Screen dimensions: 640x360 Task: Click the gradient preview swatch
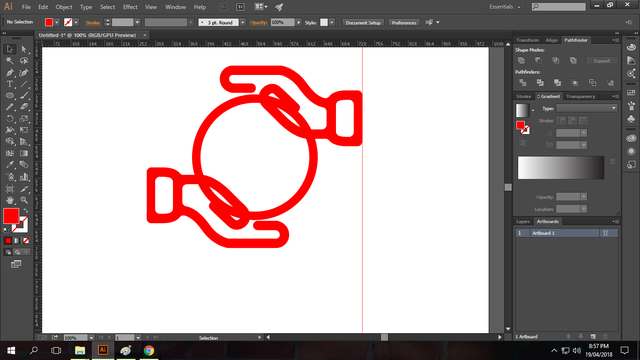522,110
